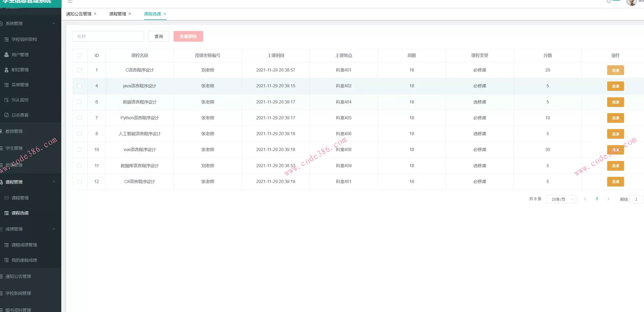Open the user avatar menu

tap(631, 2)
